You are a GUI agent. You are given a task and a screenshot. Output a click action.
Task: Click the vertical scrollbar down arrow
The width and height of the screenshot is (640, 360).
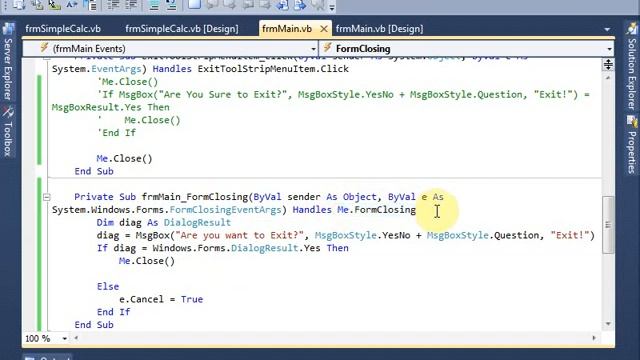pos(608,324)
